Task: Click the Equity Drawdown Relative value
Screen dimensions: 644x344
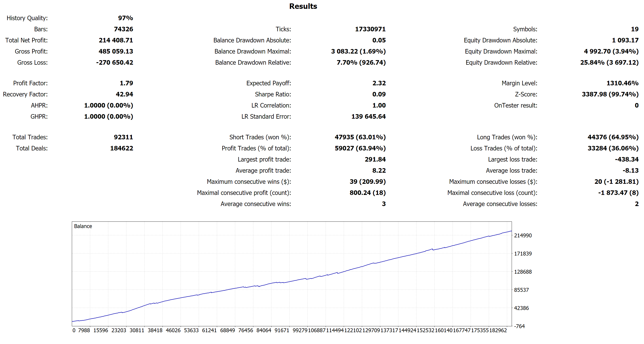Action: [609, 63]
